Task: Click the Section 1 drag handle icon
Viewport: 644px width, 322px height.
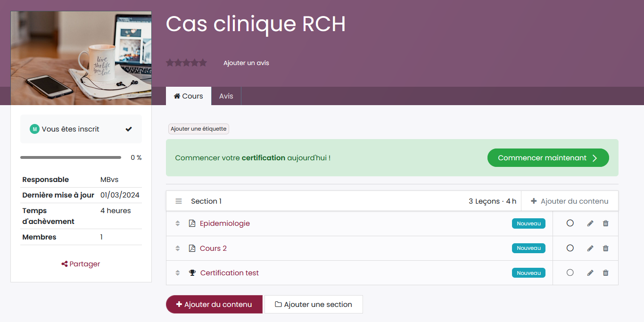Action: tap(179, 201)
